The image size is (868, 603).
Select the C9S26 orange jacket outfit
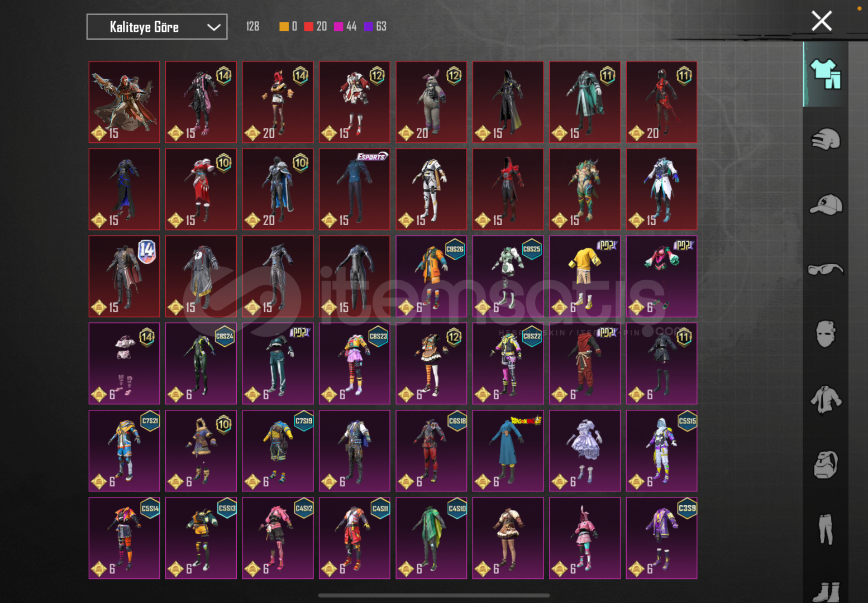coord(431,276)
